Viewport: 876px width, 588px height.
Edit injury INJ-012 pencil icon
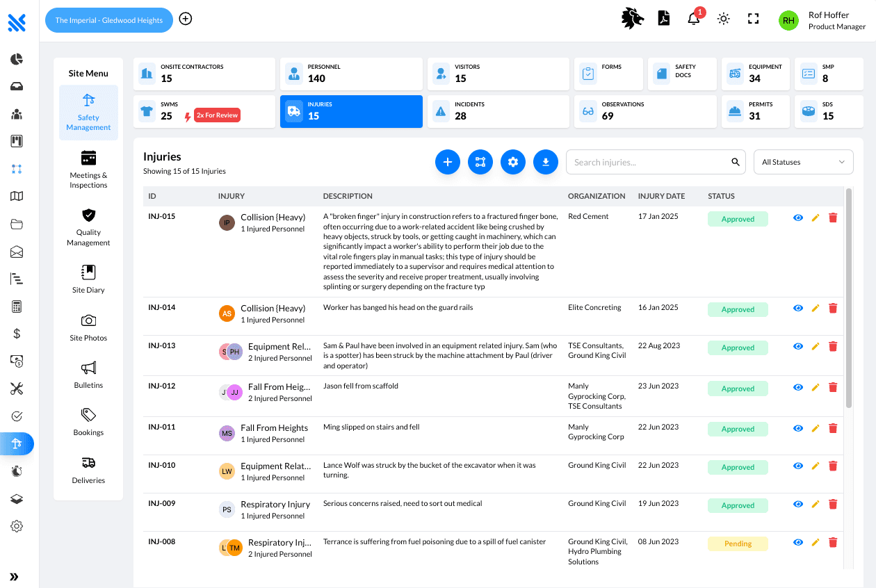click(x=816, y=387)
